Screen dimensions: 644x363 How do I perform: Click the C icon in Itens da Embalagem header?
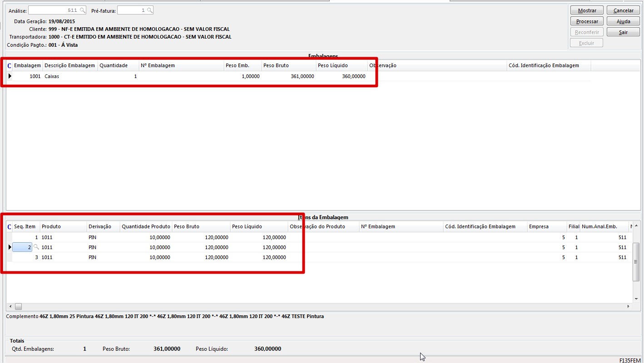point(10,227)
